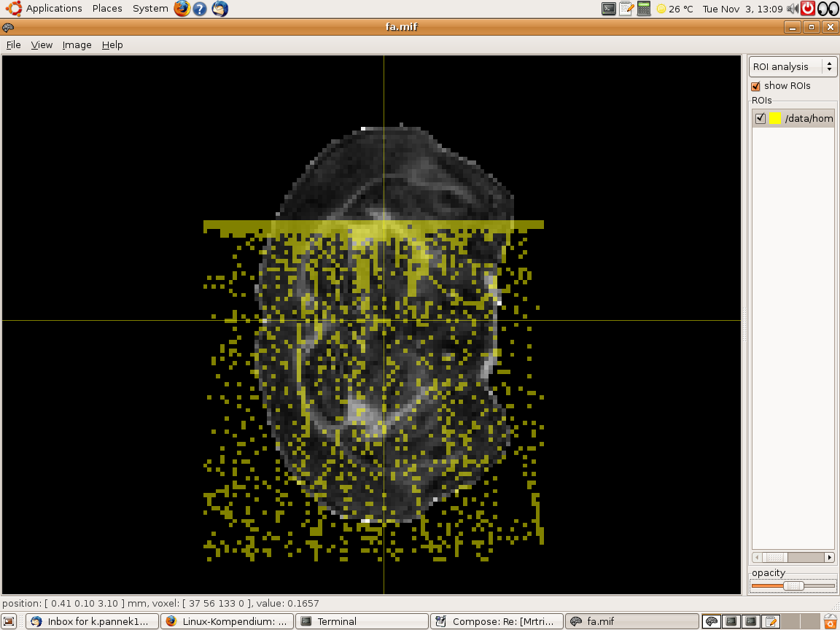Screen dimensions: 840x630
Task: Switch to Inbox for k.pannek1 window
Action: 93,621
